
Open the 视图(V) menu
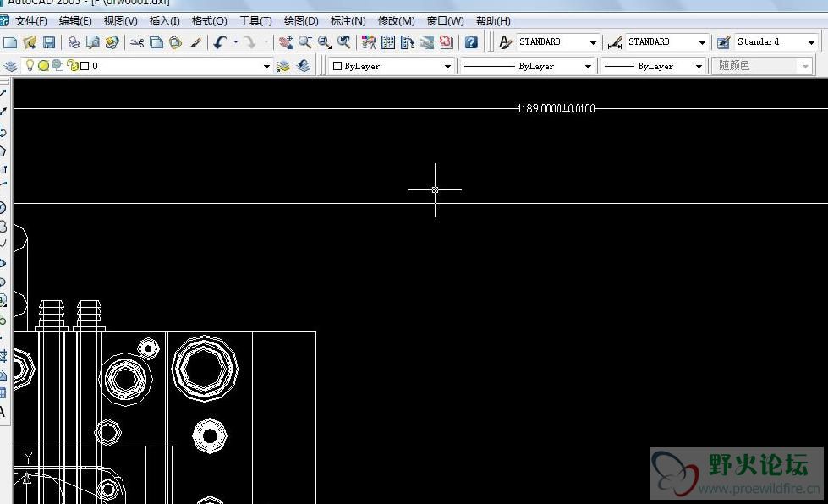tap(120, 21)
